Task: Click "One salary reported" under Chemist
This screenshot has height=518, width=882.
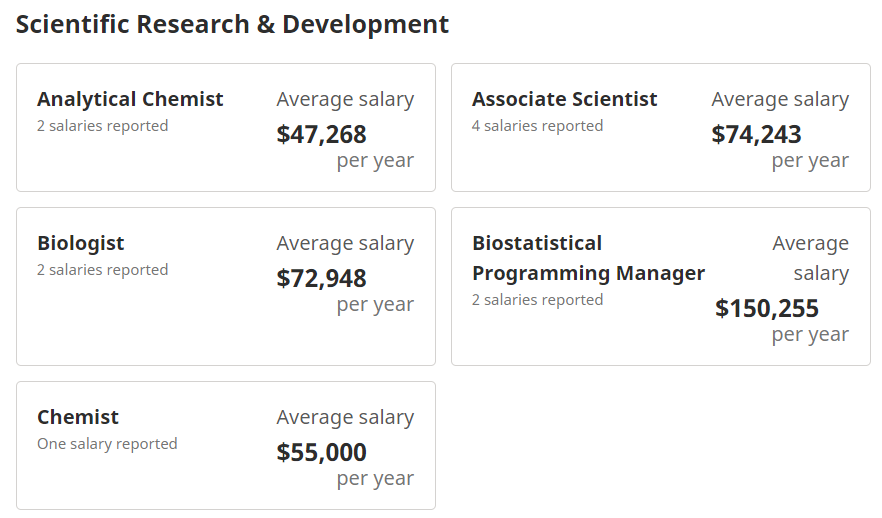Action: click(x=107, y=444)
